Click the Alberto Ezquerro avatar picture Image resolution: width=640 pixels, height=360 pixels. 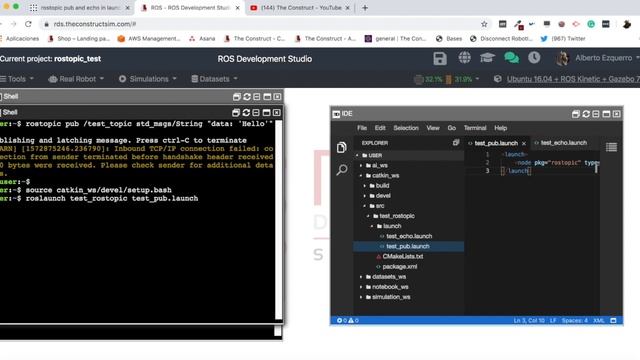pyautogui.click(x=562, y=58)
